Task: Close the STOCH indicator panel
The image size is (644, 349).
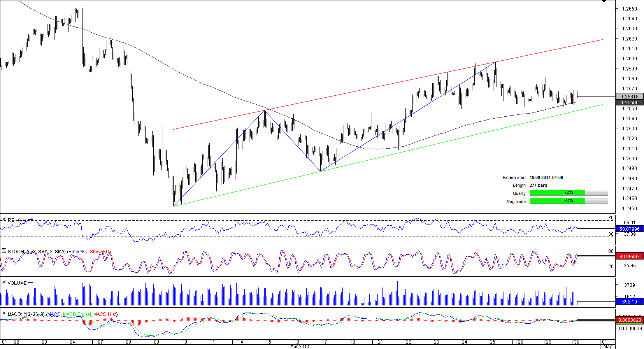Action: 4,251
